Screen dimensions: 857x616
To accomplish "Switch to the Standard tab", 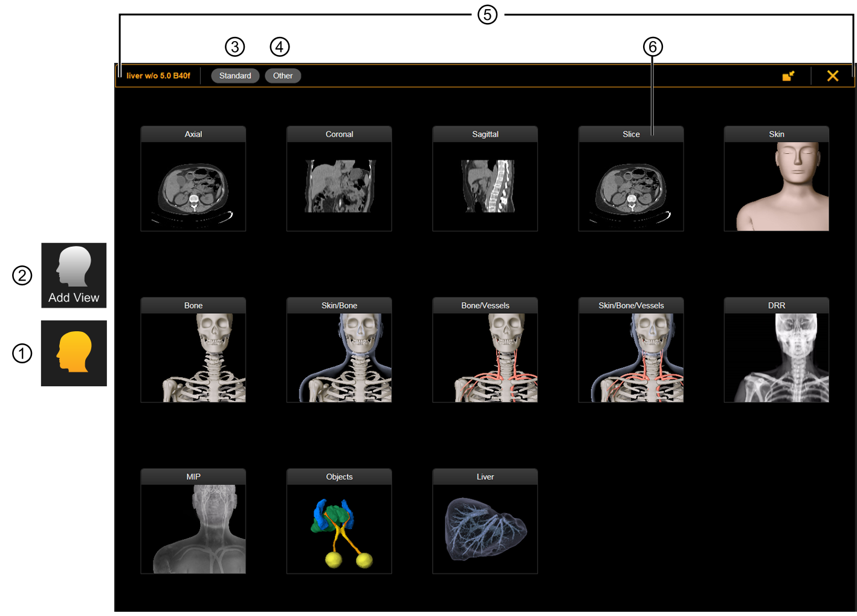I will 235,76.
